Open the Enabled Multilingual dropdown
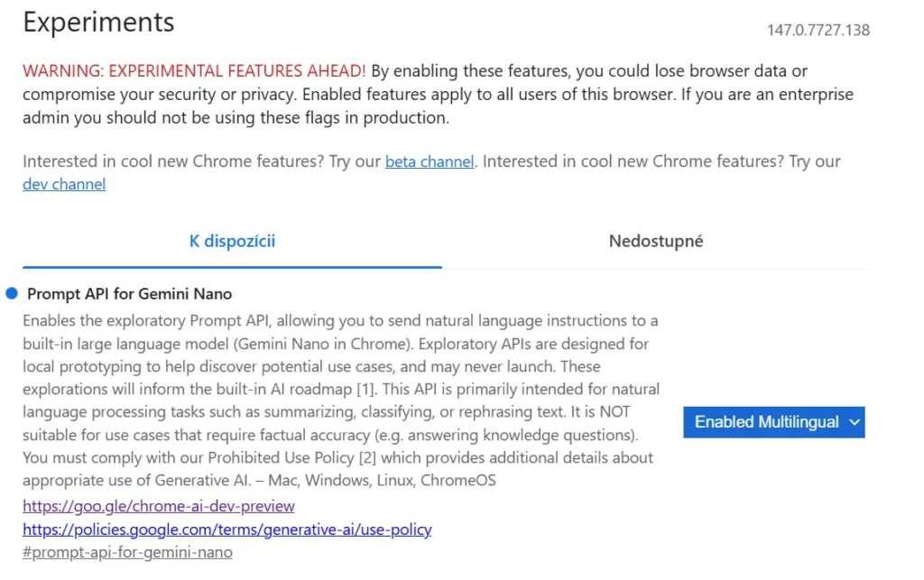The width and height of the screenshot is (924, 580). 773,422
